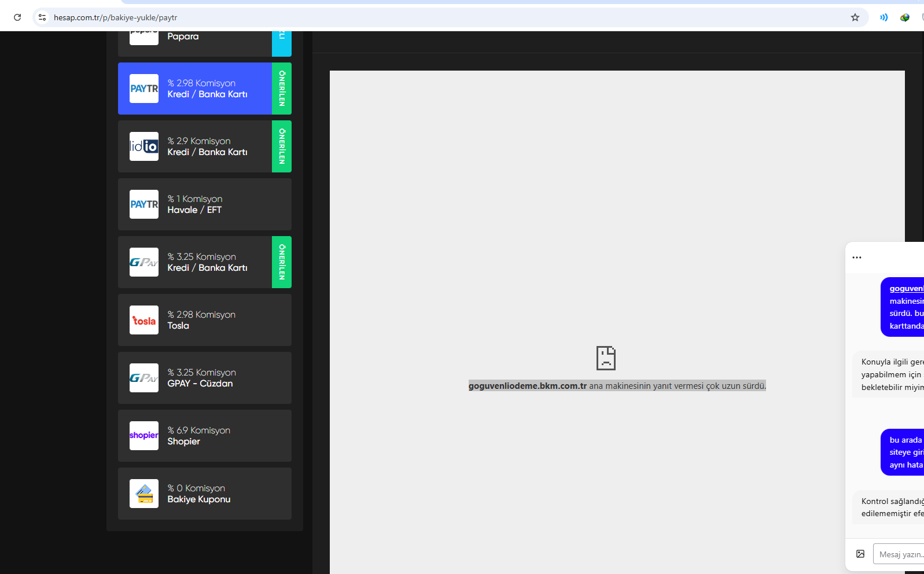Reload the current browser page
Screen dimensions: 924x574
tap(17, 17)
